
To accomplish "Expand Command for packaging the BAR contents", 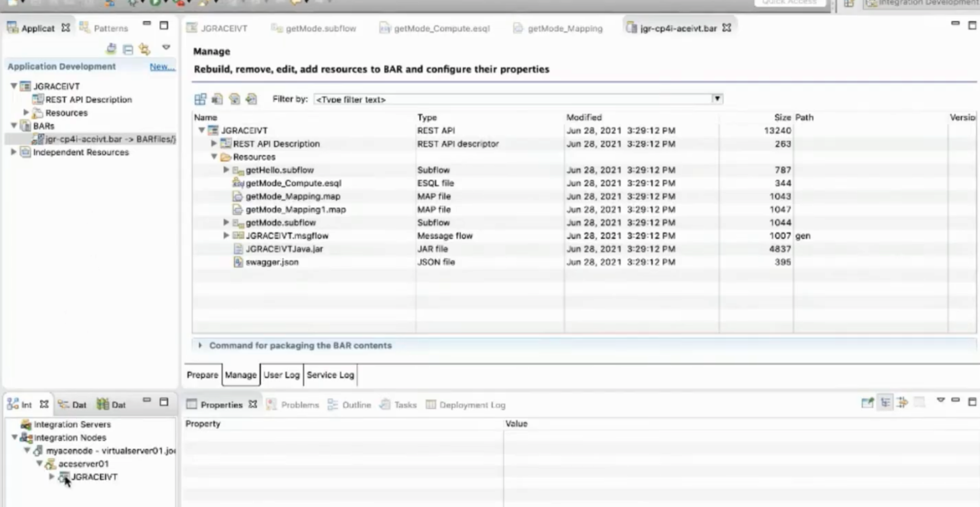I will coord(201,345).
